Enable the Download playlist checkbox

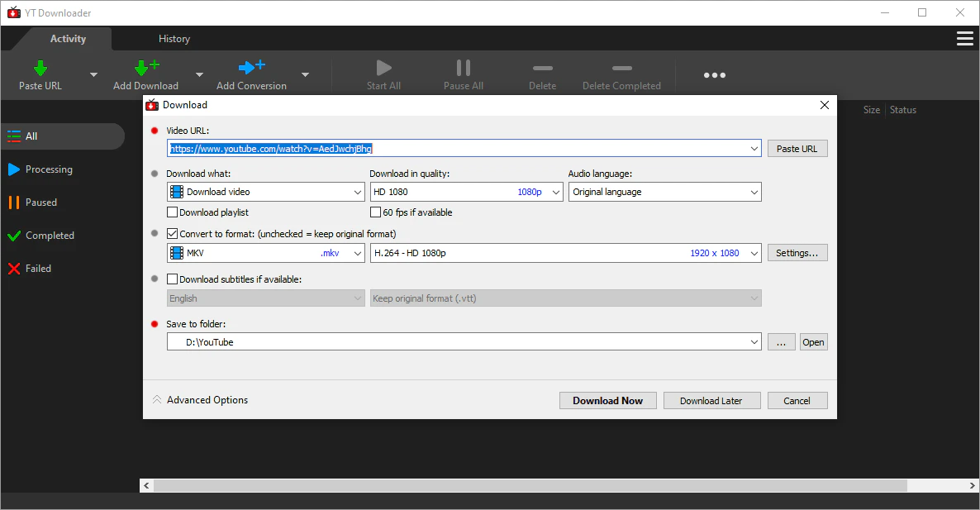[173, 212]
